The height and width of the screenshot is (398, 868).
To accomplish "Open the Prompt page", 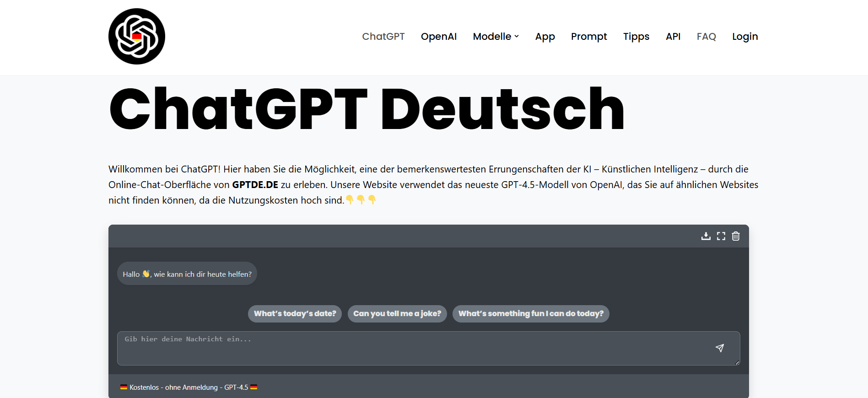I will tap(588, 37).
